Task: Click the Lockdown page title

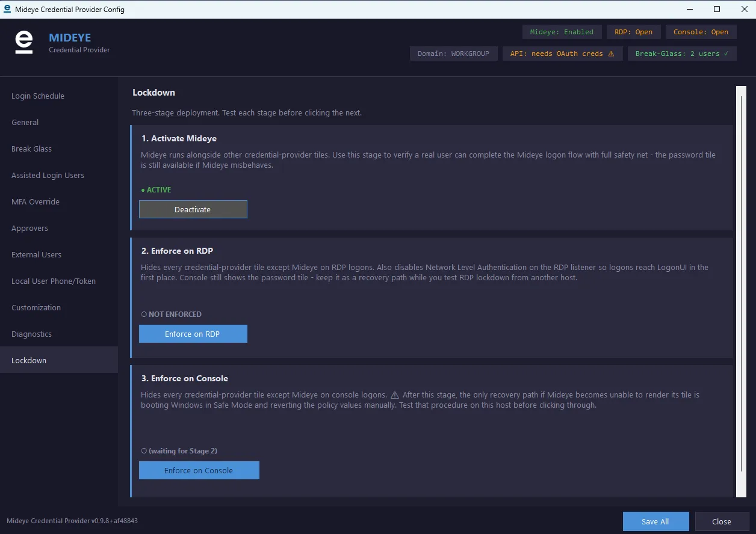Action: [153, 93]
